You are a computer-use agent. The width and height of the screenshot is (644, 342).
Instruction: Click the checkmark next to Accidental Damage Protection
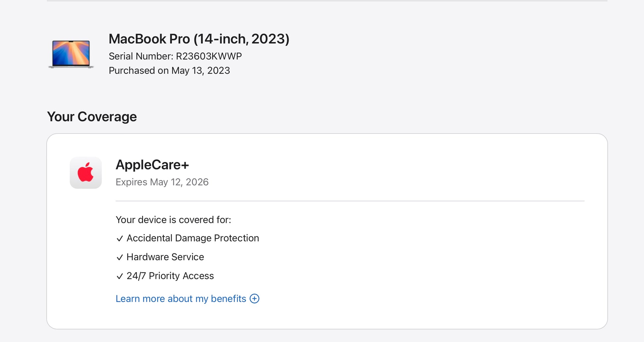click(120, 239)
